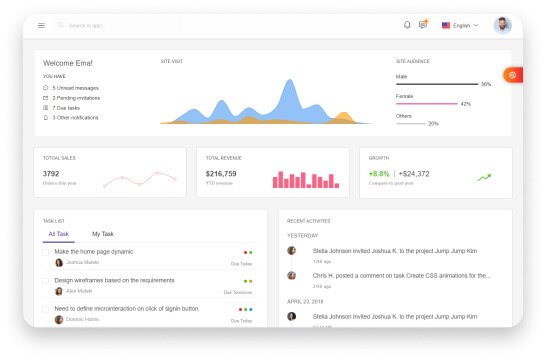This screenshot has width=546, height=360.
Task: Click the pending invitations envelope icon
Action: (46, 98)
